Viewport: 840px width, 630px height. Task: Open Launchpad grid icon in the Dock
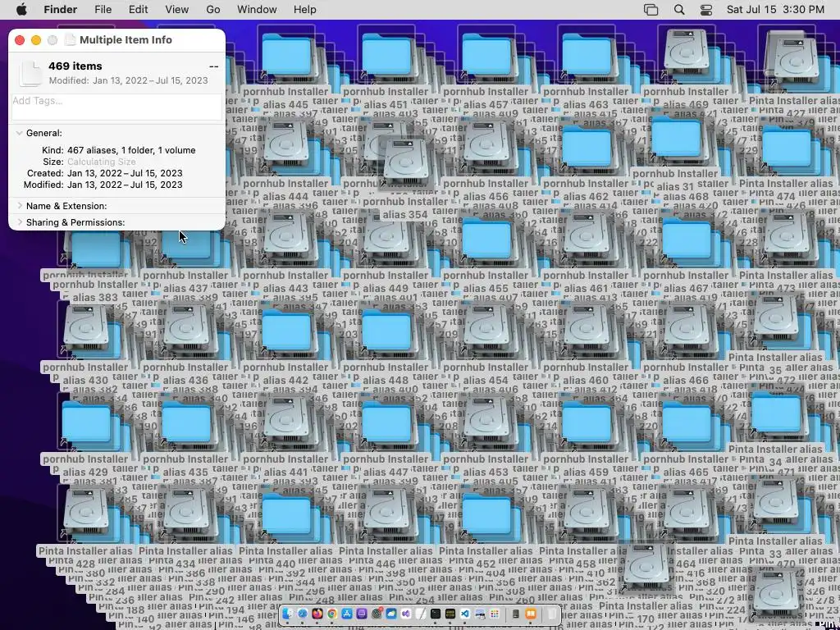(495, 614)
